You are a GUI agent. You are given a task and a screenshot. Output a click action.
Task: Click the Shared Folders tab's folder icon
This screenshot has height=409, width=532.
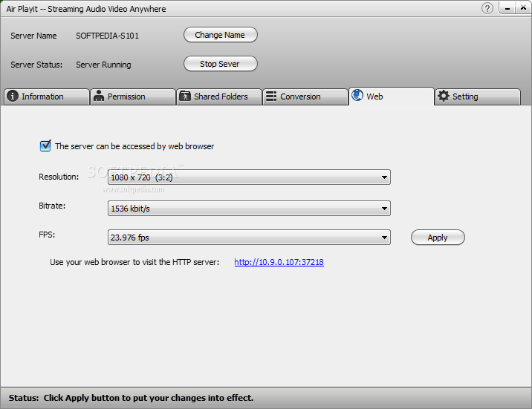pos(185,96)
